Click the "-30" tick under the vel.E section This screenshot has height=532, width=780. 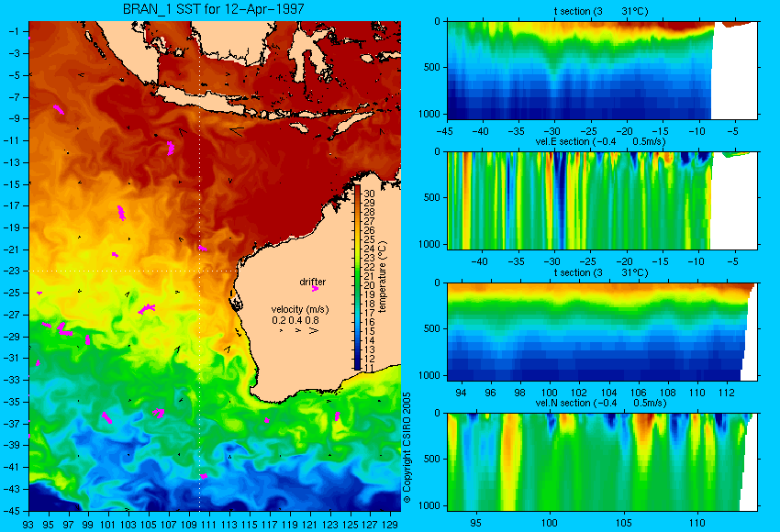click(x=552, y=261)
